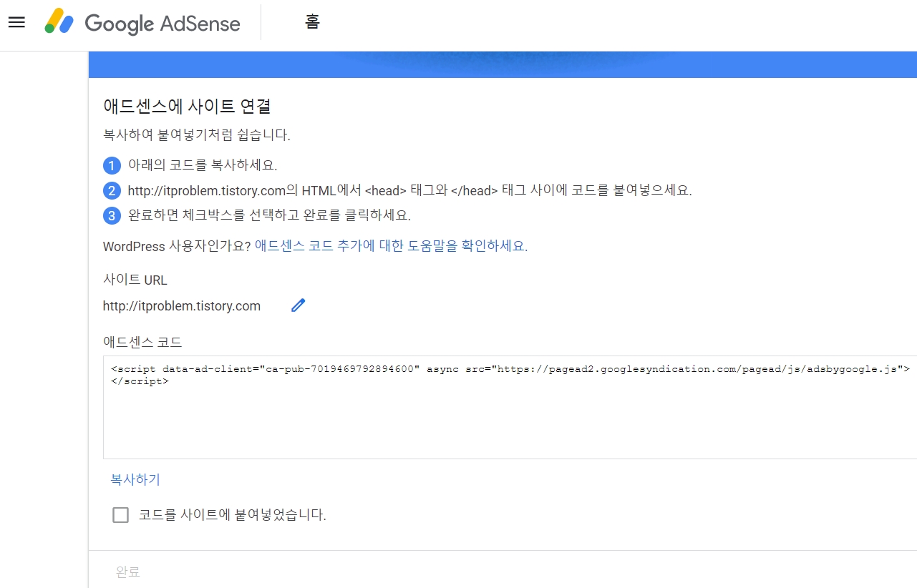Click the head 태그 paste instruction line
The width and height of the screenshot is (917, 588).
tap(409, 190)
